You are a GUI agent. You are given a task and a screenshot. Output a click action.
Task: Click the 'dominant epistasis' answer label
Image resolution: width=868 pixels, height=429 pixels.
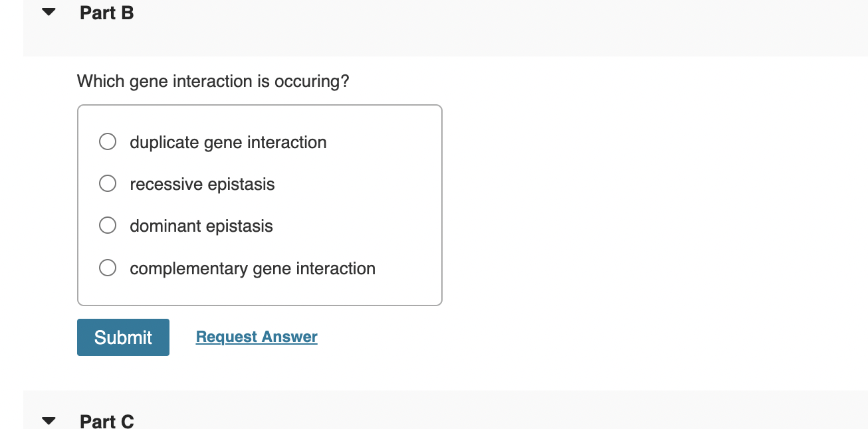(x=201, y=226)
